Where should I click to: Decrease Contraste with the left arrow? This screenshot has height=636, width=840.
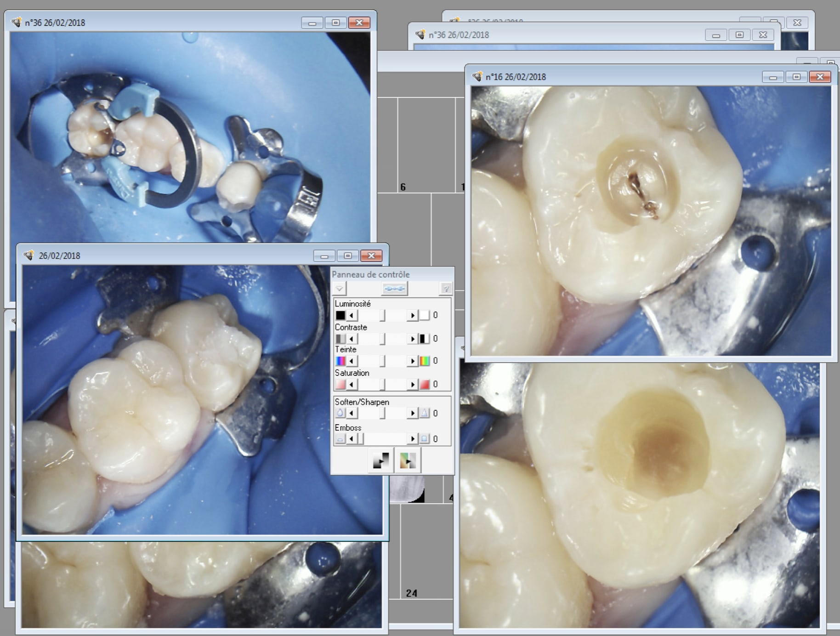(352, 339)
